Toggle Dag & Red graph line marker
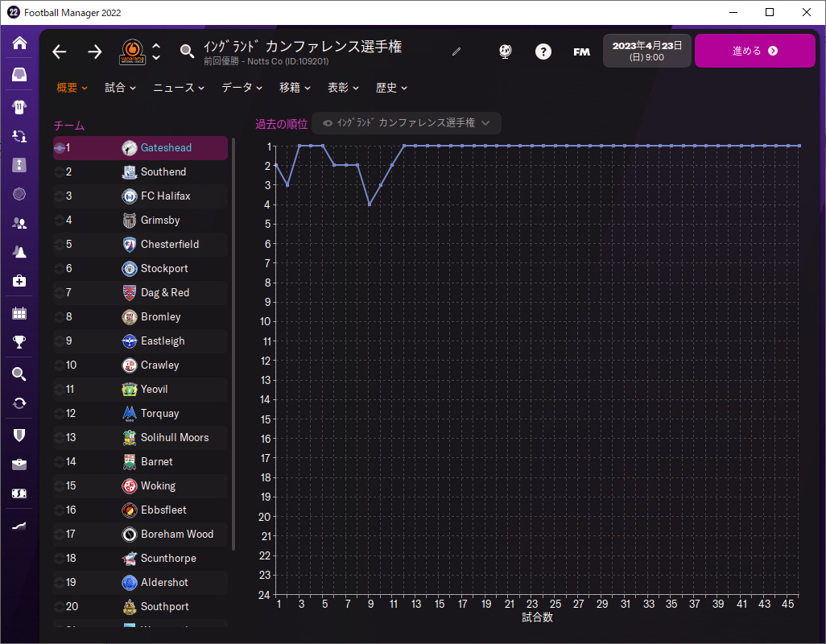Screen dimensions: 826x644 click(x=60, y=293)
